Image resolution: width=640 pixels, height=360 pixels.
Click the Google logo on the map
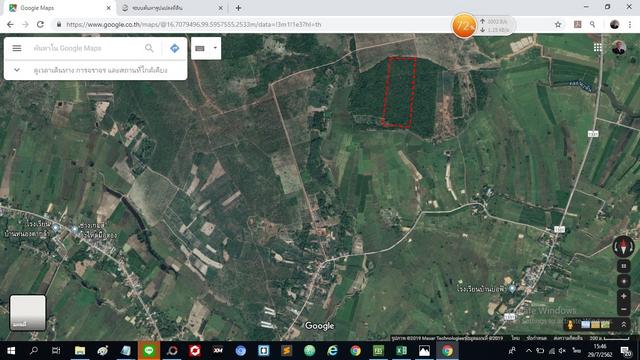320,326
